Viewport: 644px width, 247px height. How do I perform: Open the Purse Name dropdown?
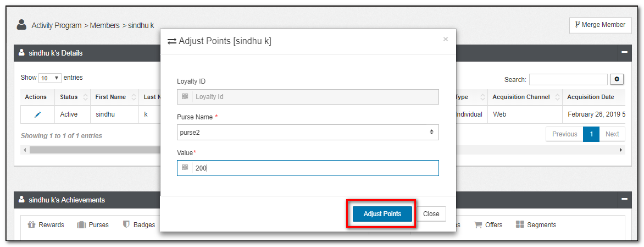click(x=308, y=132)
